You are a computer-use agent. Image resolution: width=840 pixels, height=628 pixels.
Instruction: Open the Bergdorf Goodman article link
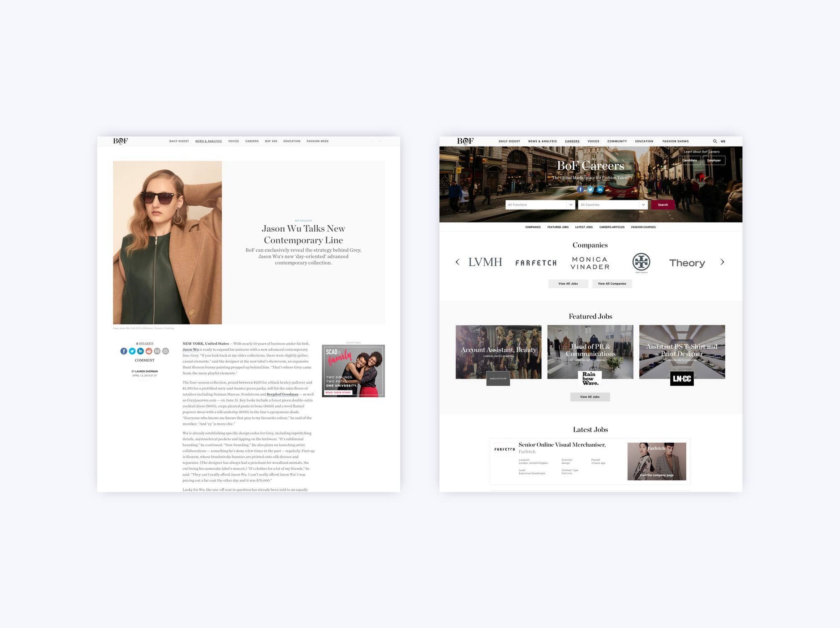pos(282,394)
